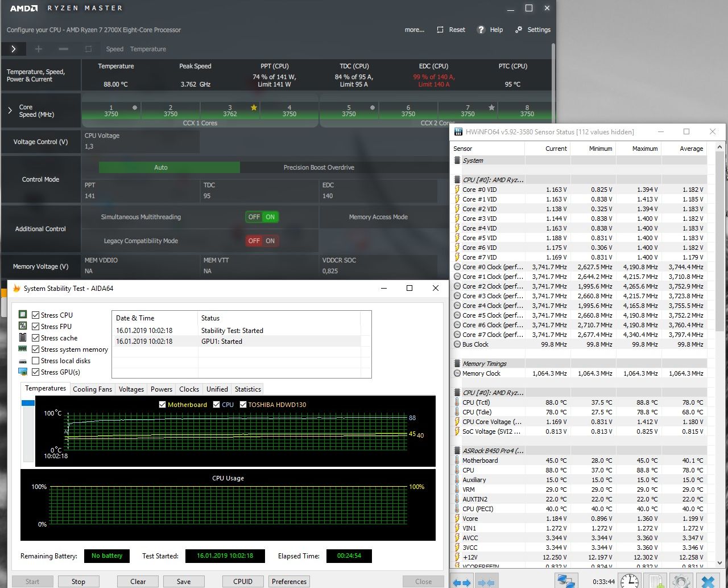Switch to Unified tab

click(217, 389)
